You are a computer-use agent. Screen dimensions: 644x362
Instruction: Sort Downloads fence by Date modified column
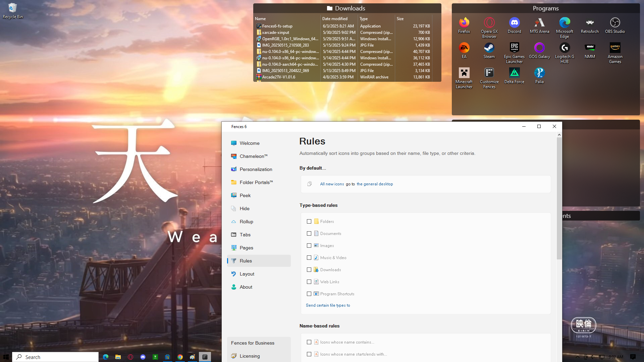pos(338,19)
